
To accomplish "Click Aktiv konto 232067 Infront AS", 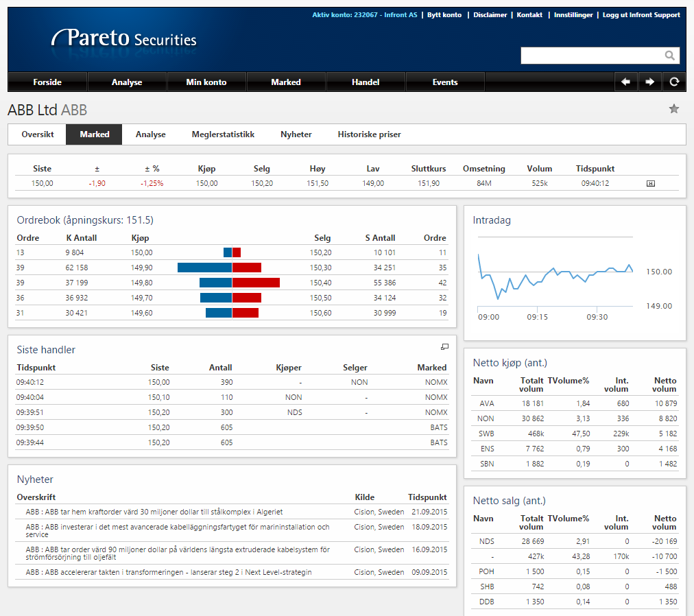I will [x=365, y=14].
